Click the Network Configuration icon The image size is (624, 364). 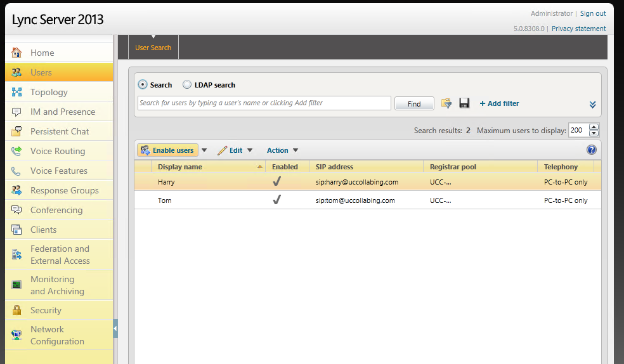click(16, 335)
